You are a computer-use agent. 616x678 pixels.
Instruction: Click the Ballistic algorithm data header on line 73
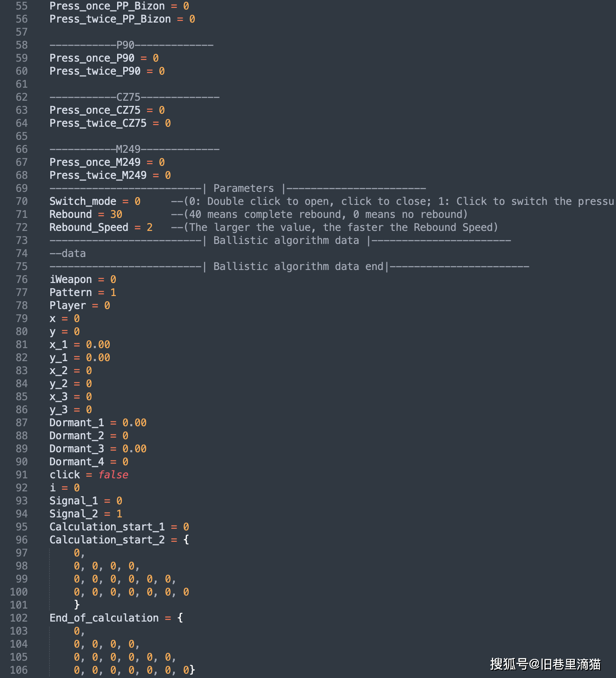click(x=280, y=240)
